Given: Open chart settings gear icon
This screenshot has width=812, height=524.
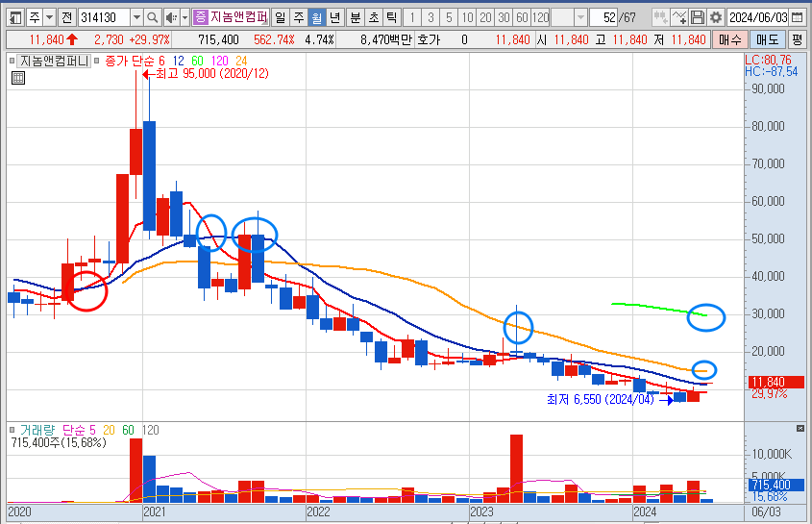Looking at the screenshot, I should coord(716,17).
